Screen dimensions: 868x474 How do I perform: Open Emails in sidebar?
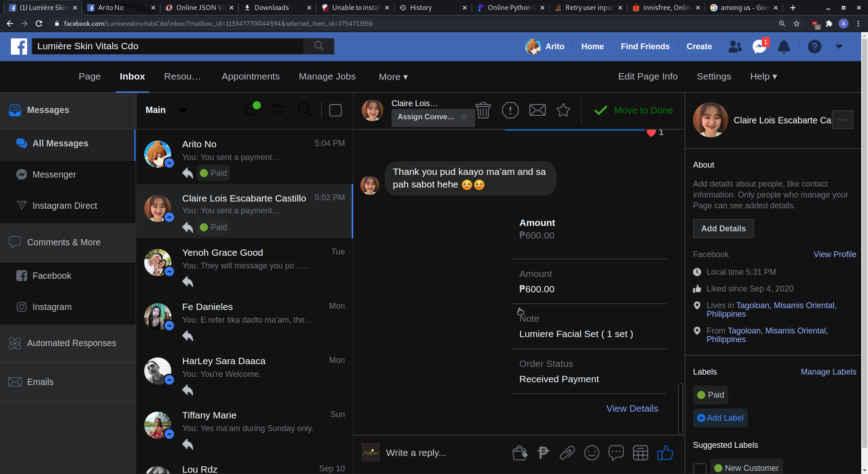pos(68,382)
